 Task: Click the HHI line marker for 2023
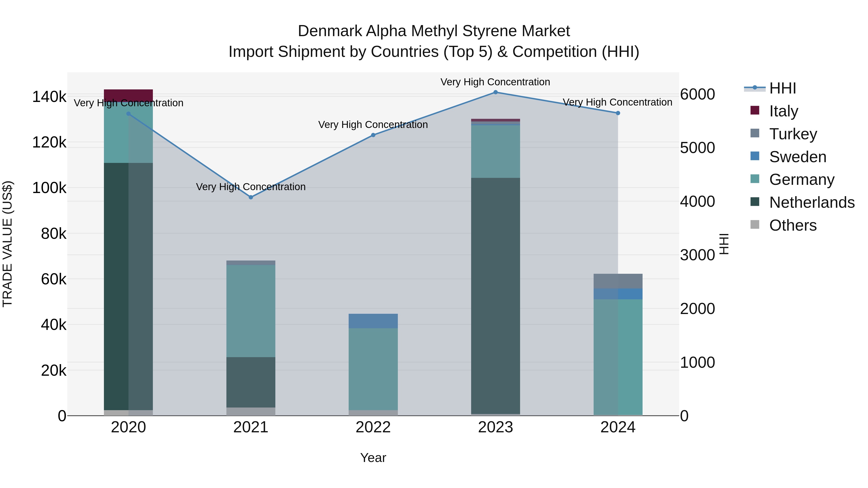[x=495, y=92]
